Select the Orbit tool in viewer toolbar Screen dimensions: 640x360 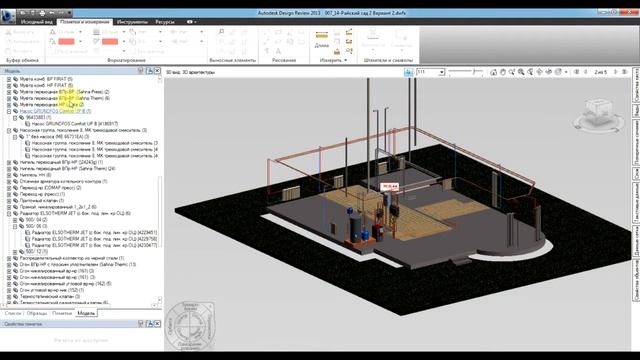[x=540, y=72]
